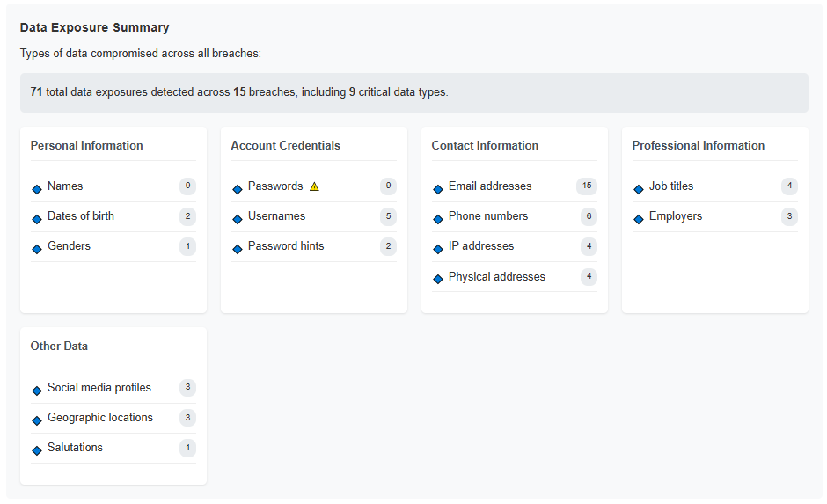Click the diamond icon next to Salutations
The image size is (827, 504).
37,450
